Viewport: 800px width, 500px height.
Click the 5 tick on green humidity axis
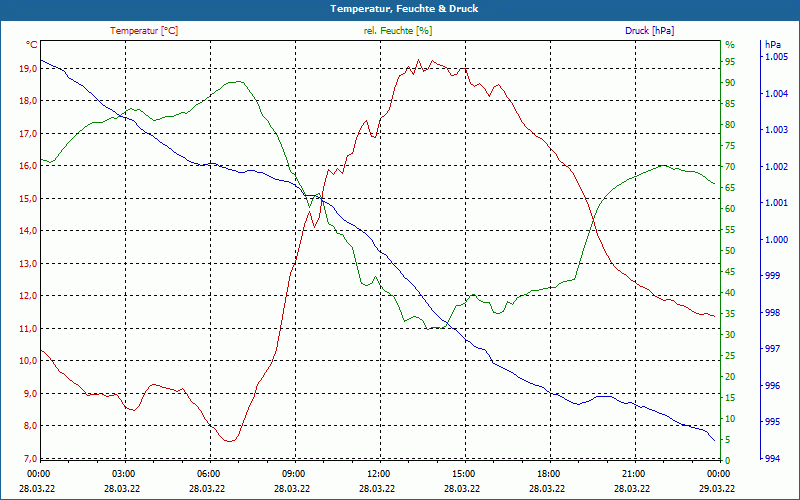click(x=728, y=440)
